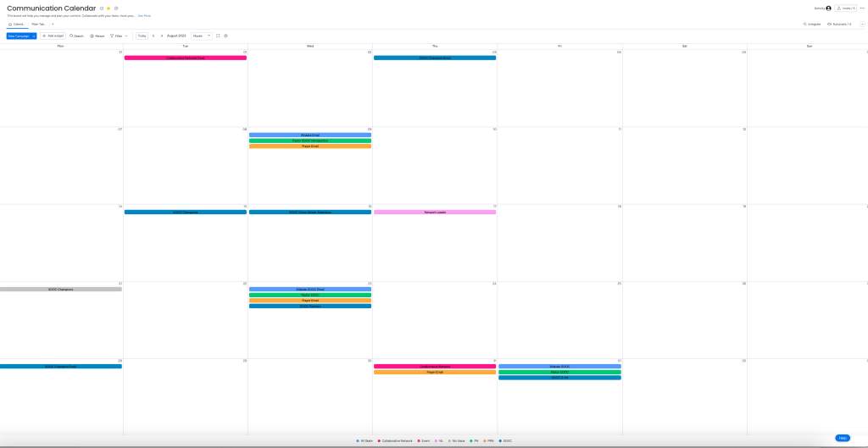Toggle the 3D2IC legend item at the bottom
The height and width of the screenshot is (448, 868).
505,440
